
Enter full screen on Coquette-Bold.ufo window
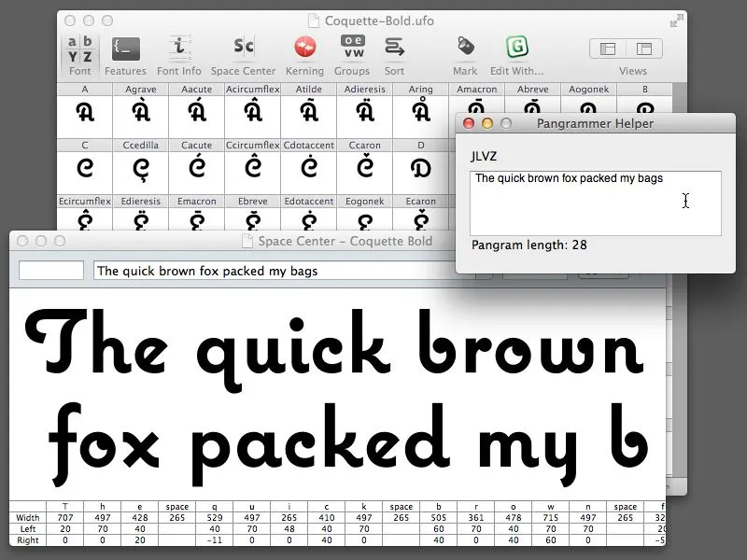[x=675, y=21]
